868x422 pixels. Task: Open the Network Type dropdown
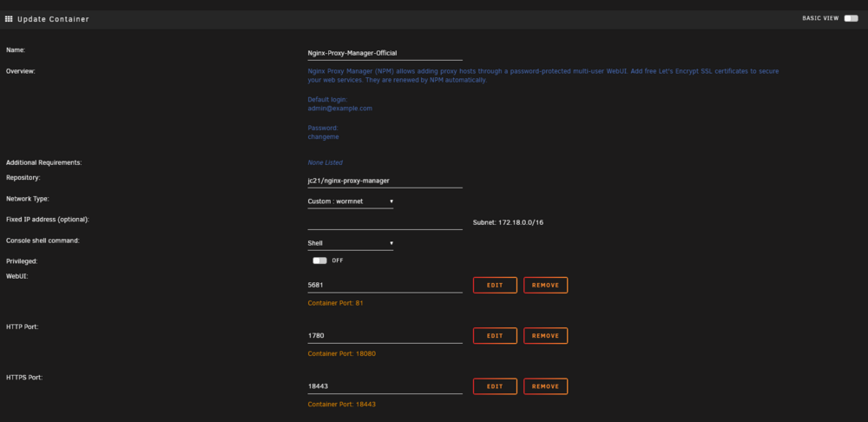click(x=351, y=201)
